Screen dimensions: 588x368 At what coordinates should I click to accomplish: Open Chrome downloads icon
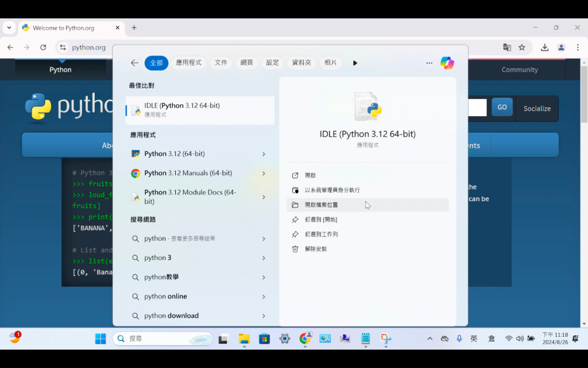tap(544, 47)
